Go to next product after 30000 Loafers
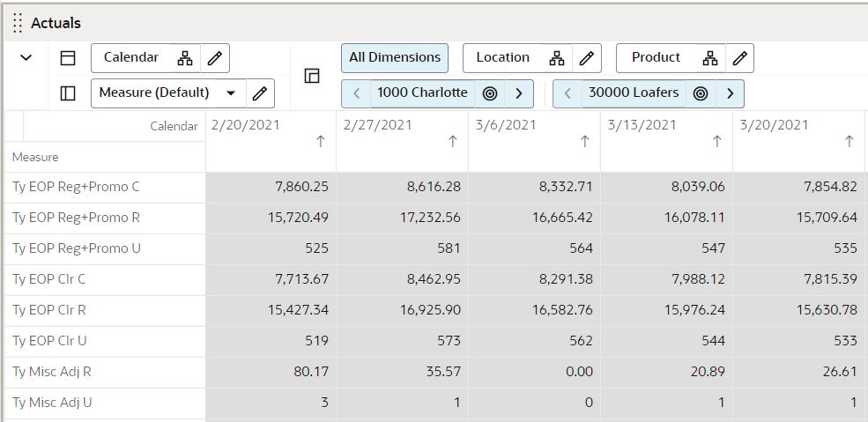868x422 pixels. (x=730, y=93)
